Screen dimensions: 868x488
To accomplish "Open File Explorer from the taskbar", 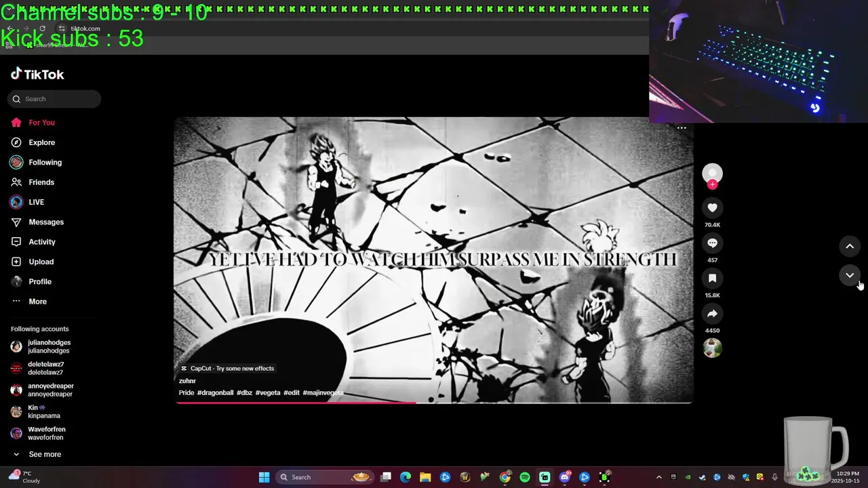I will pos(425,477).
